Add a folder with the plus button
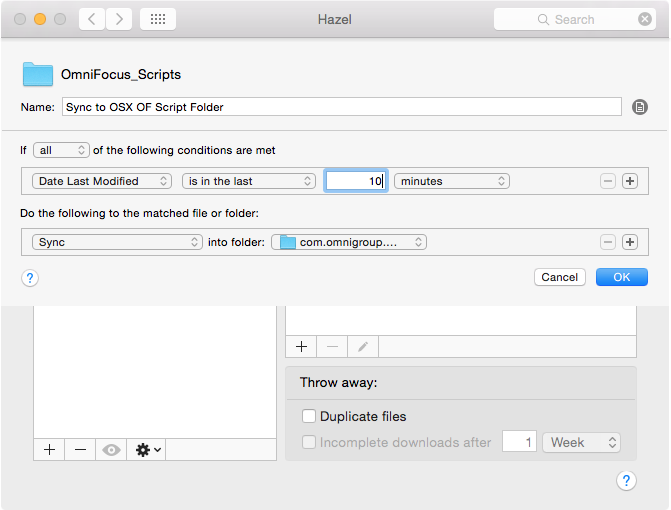This screenshot has height=510, width=671. 50,450
